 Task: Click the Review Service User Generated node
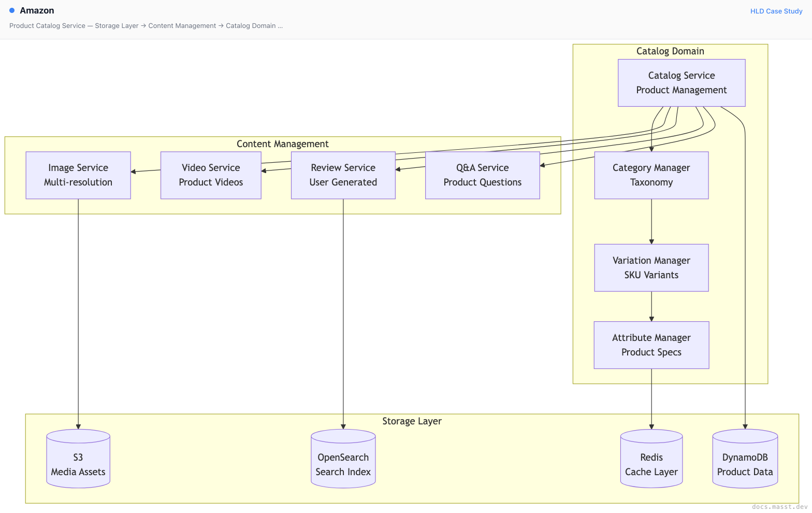(343, 175)
